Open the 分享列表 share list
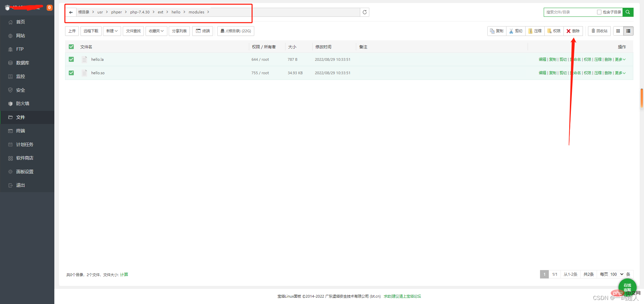 click(179, 31)
